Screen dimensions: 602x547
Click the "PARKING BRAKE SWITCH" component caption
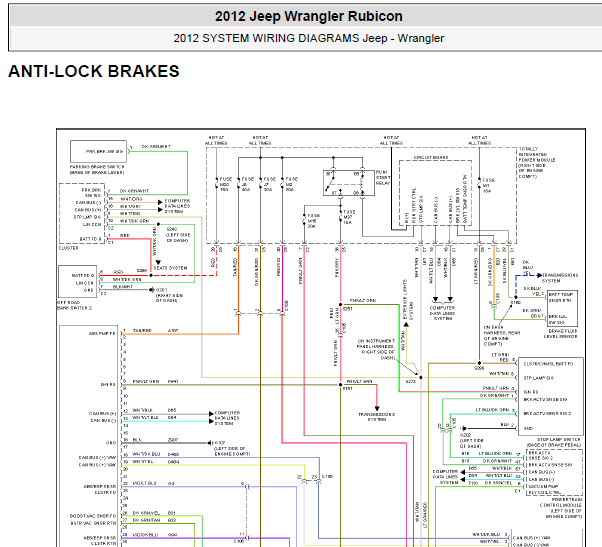(97, 170)
